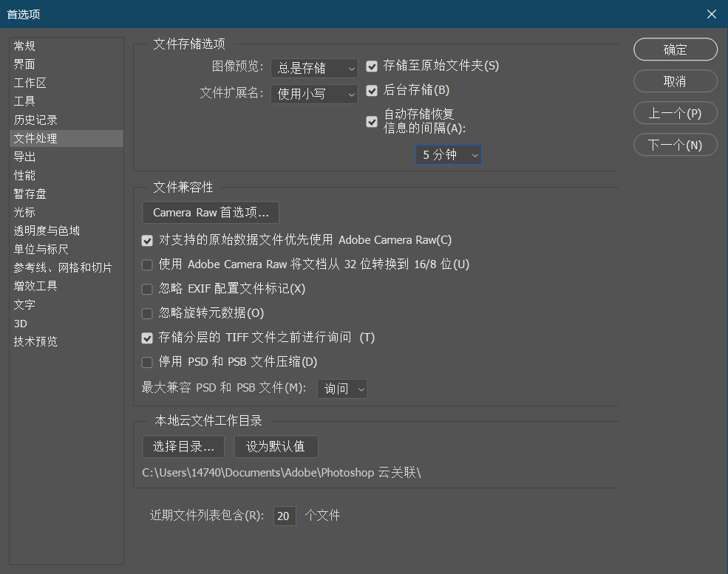This screenshot has width=728, height=574.
Task: Go to 导出 preferences category
Action: 67,157
